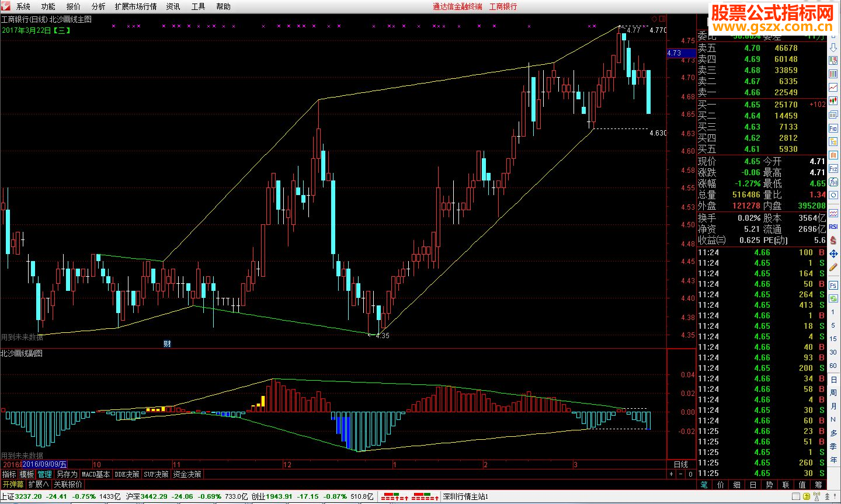Select the pencil drawing tool icon
This screenshot has height=504, width=841.
tap(833, 267)
